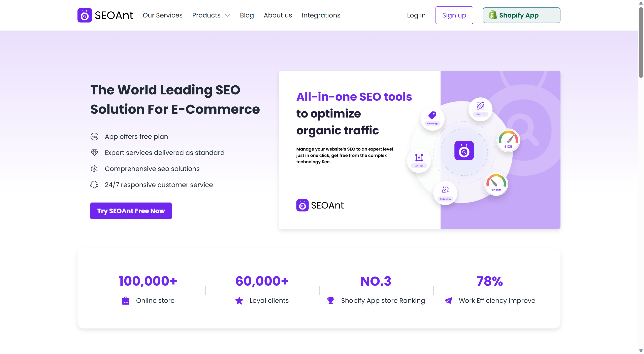Click the center SEOAnt ant icon in diagram
The image size is (644, 354).
pyautogui.click(x=464, y=150)
